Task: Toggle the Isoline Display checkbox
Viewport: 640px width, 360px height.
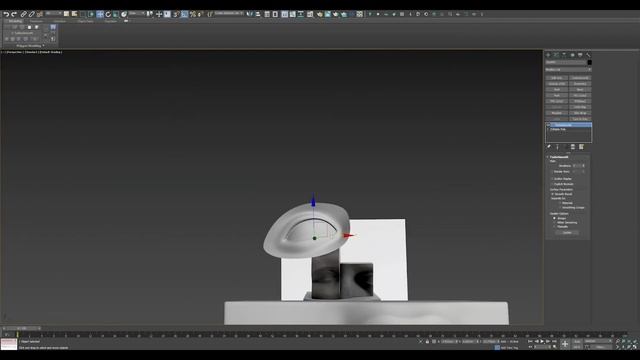Action: click(x=552, y=179)
